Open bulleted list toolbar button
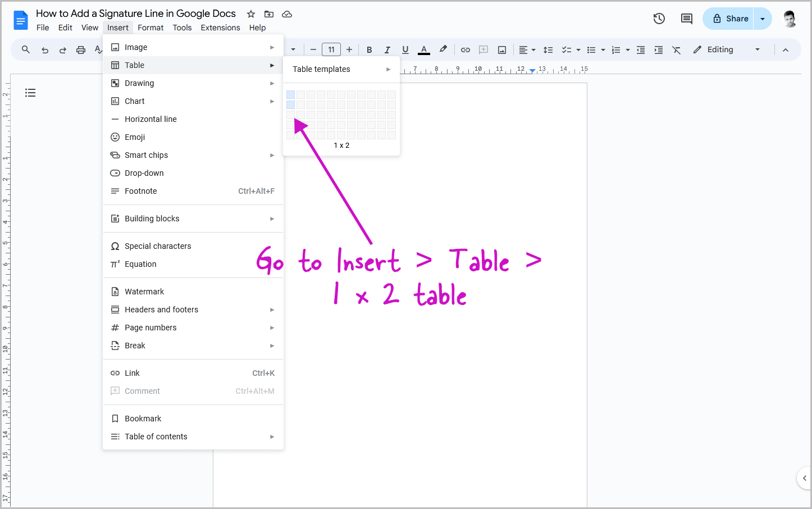This screenshot has width=812, height=509. coord(591,49)
